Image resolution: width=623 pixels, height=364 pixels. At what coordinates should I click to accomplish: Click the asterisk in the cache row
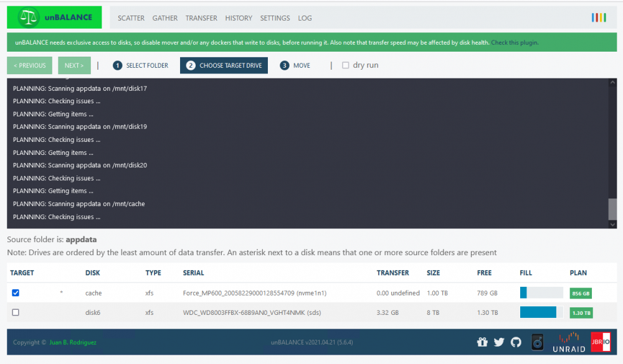(x=61, y=293)
